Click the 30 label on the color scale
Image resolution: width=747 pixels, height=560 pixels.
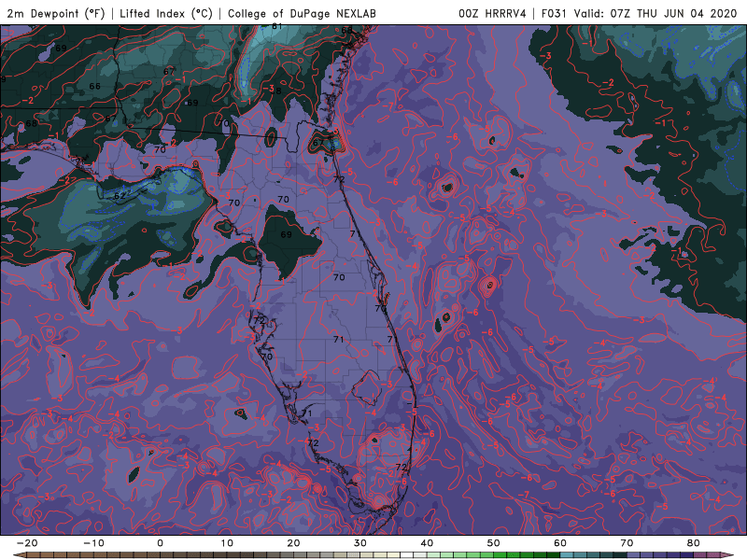coord(360,543)
